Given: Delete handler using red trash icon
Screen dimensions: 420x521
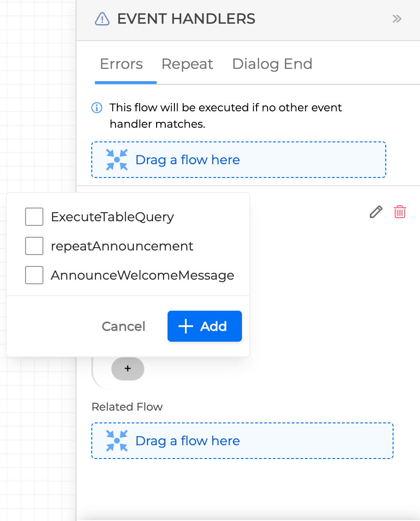Looking at the screenshot, I should pyautogui.click(x=400, y=212).
